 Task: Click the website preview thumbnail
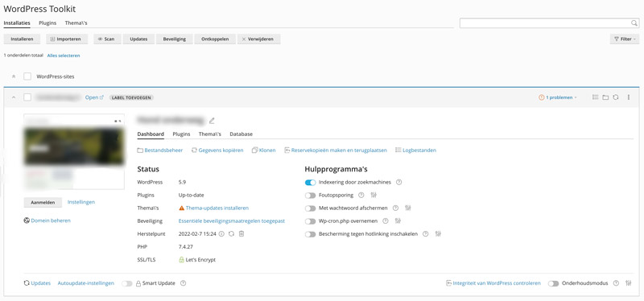coord(74,151)
